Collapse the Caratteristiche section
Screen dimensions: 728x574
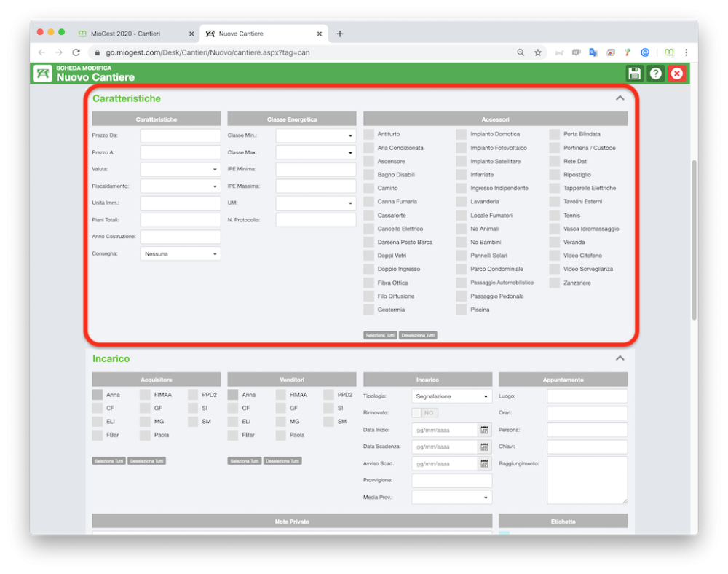[x=620, y=98]
